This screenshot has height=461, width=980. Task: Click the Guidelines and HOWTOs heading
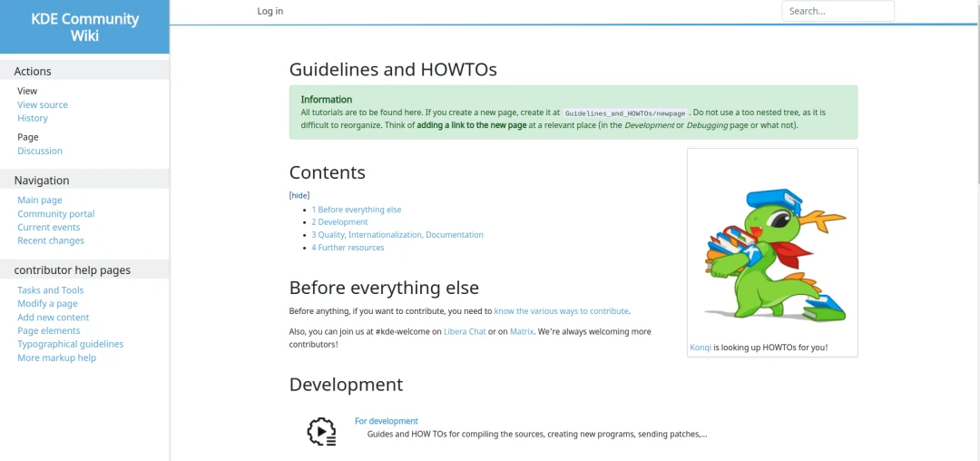(x=393, y=69)
